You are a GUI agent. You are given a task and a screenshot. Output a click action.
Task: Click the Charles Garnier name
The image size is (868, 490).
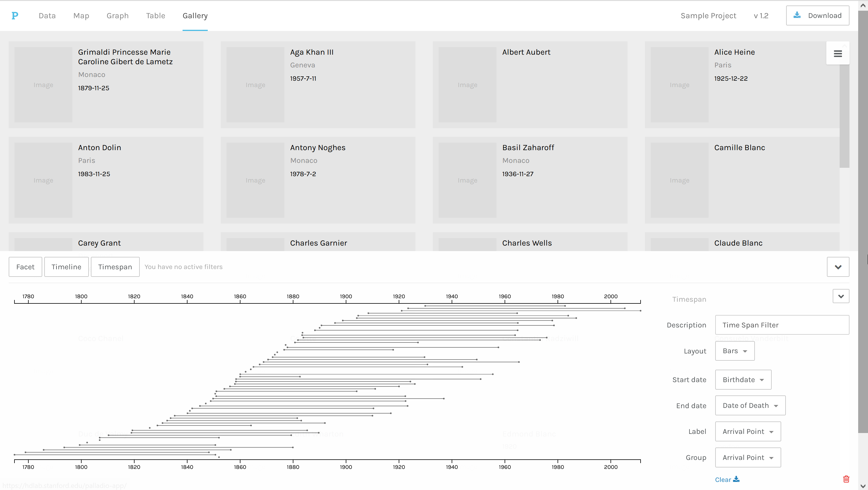tap(319, 243)
